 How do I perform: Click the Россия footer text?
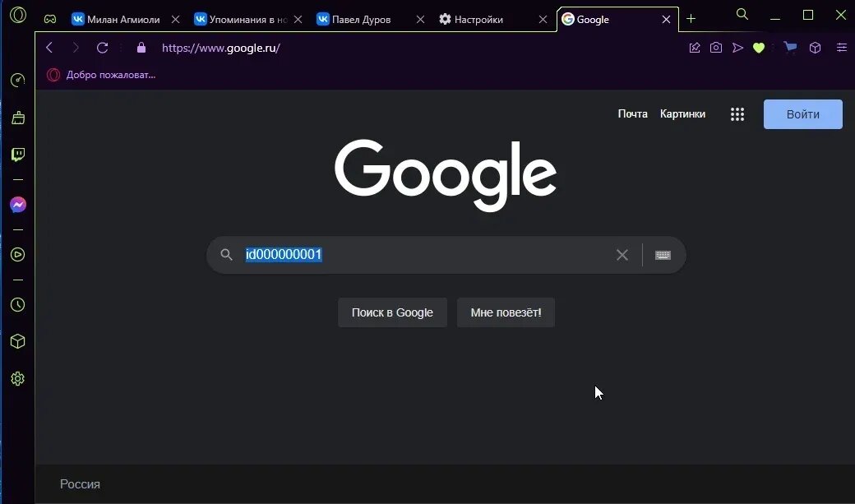pos(80,483)
